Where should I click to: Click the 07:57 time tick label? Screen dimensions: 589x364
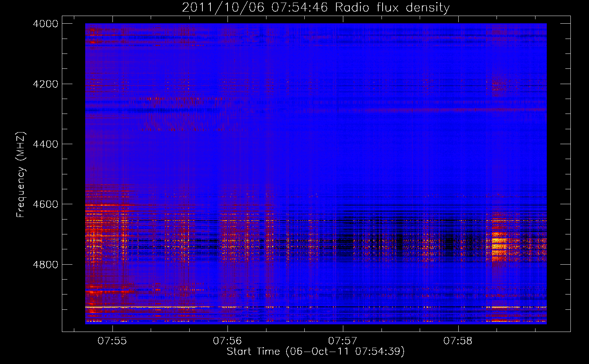343,341
